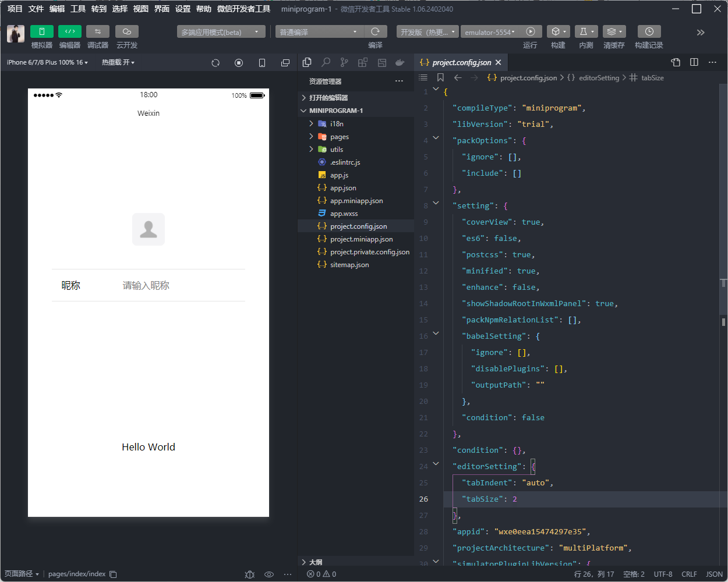Open the app.wxss file

[356, 214]
